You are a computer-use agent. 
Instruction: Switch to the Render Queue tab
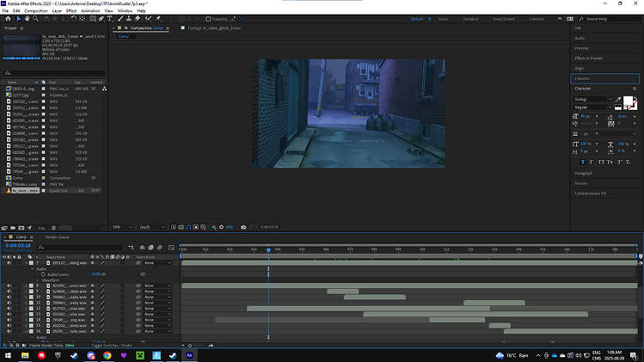click(x=58, y=236)
